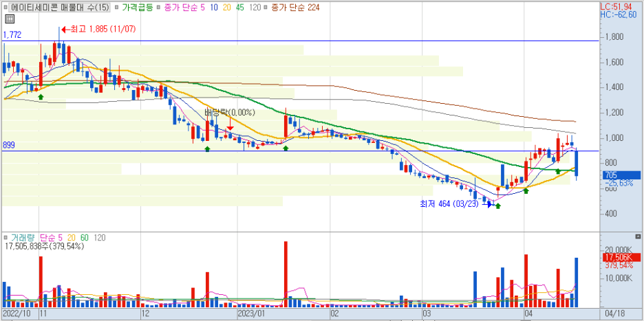
Task: Click the 17,505,838주(379.54%) volume readout
Action: coord(44,246)
